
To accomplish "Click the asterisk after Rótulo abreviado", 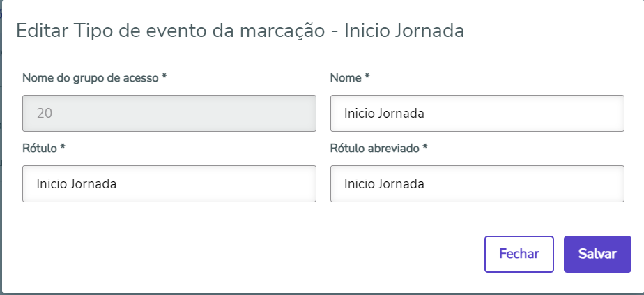I will click(425, 148).
